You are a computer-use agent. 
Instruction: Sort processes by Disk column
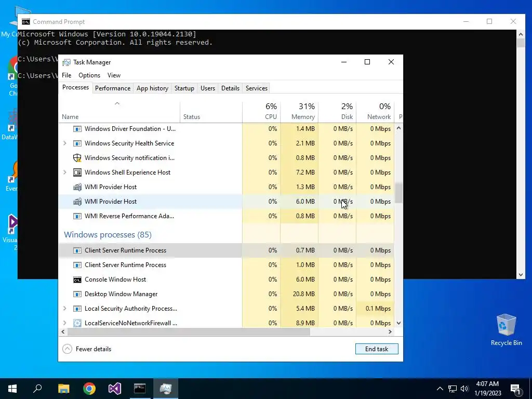click(337, 112)
